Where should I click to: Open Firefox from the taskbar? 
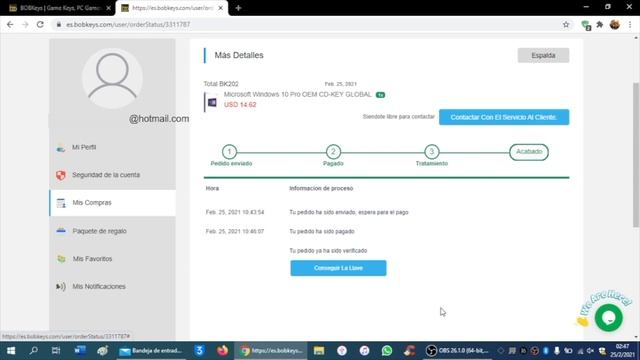(222, 350)
